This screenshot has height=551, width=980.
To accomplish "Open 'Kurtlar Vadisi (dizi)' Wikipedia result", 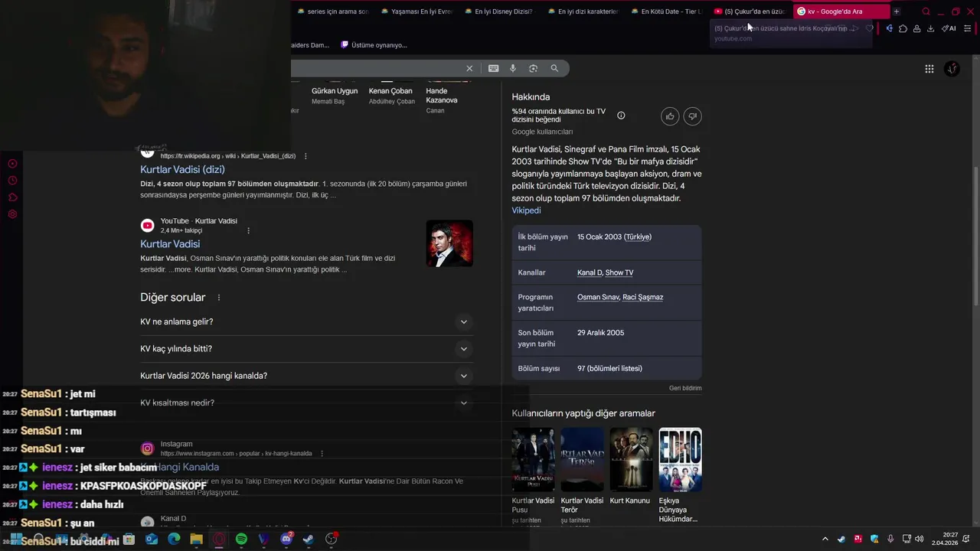I will point(182,169).
